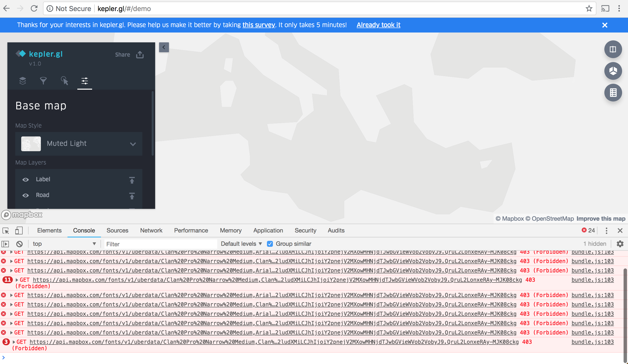
Task: Select the Base map settings icon
Action: [84, 81]
